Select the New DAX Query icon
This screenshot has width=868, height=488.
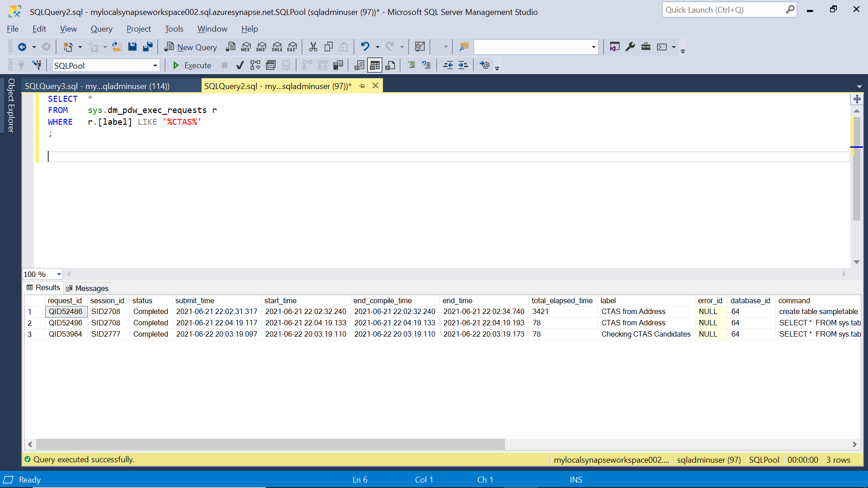pyautogui.click(x=292, y=47)
